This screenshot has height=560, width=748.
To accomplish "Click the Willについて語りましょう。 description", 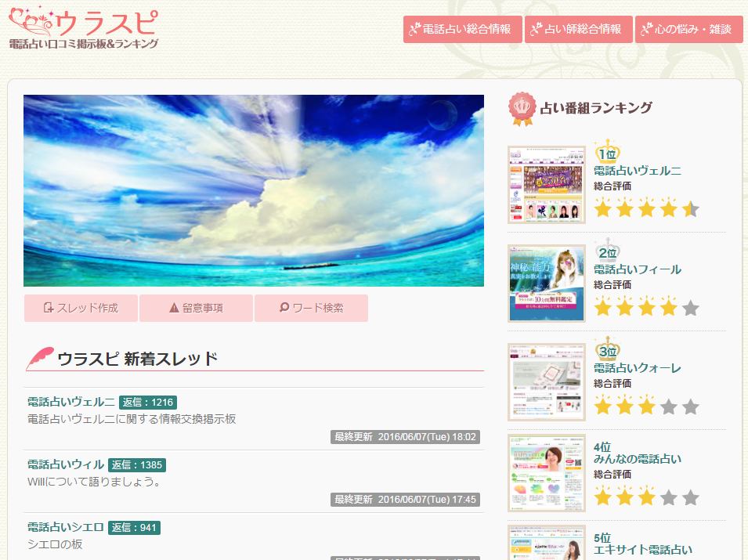I will click(x=95, y=482).
